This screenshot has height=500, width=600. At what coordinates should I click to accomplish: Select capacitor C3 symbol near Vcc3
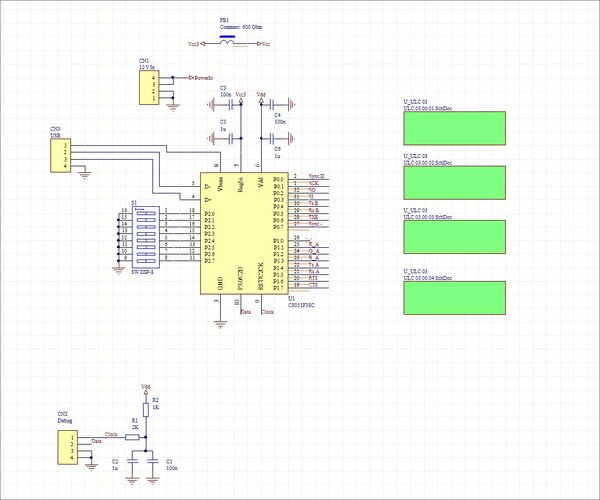tap(231, 104)
